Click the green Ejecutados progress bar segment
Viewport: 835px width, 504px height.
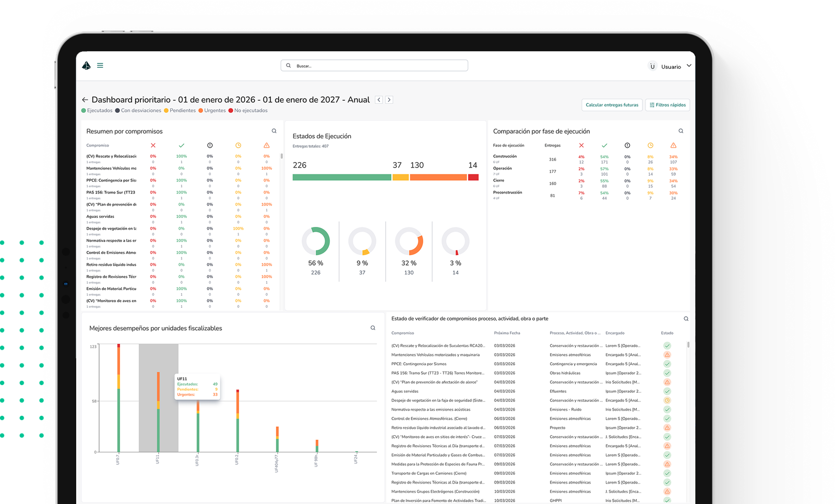[342, 177]
